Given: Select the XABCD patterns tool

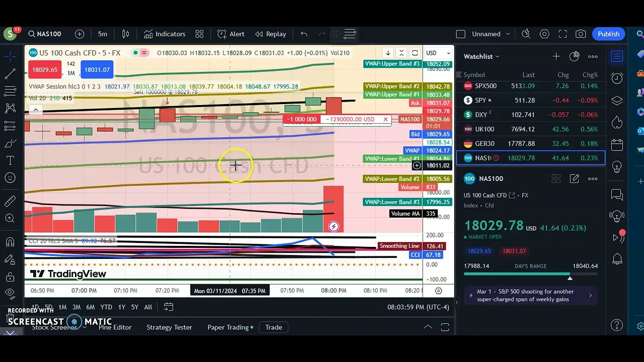Looking at the screenshot, I should coord(10,108).
